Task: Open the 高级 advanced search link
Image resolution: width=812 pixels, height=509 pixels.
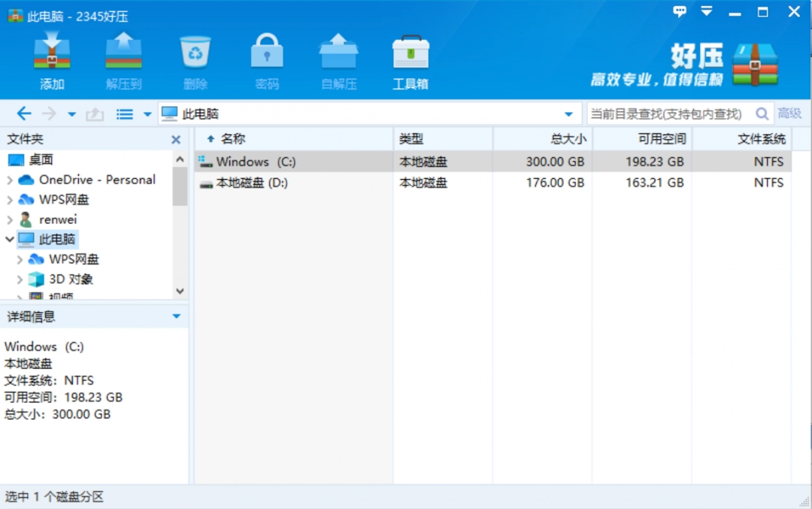Action: point(789,113)
